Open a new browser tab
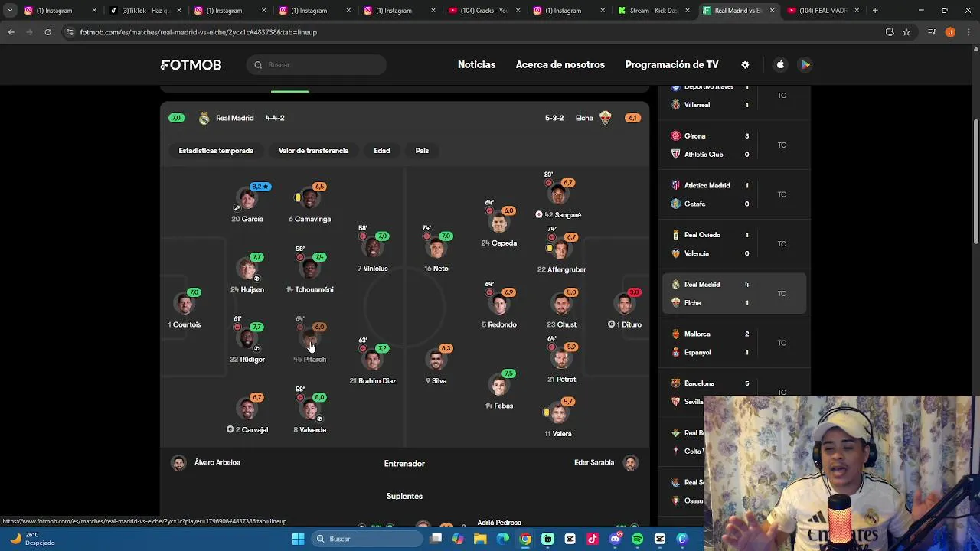The height and width of the screenshot is (551, 980). click(875, 11)
